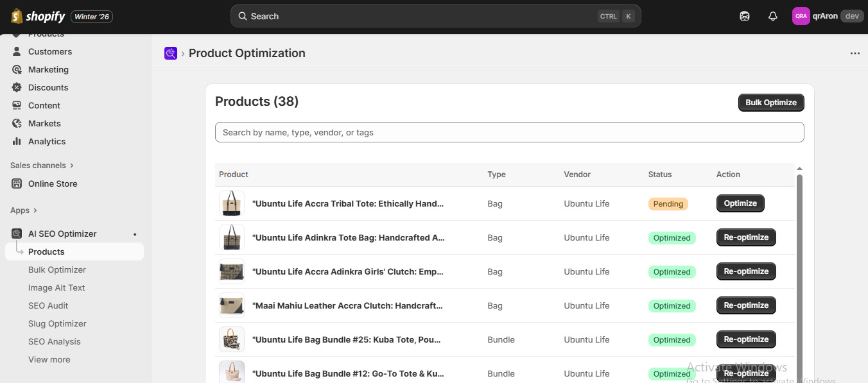Click the Discounts icon
This screenshot has height=383, width=868.
(17, 87)
